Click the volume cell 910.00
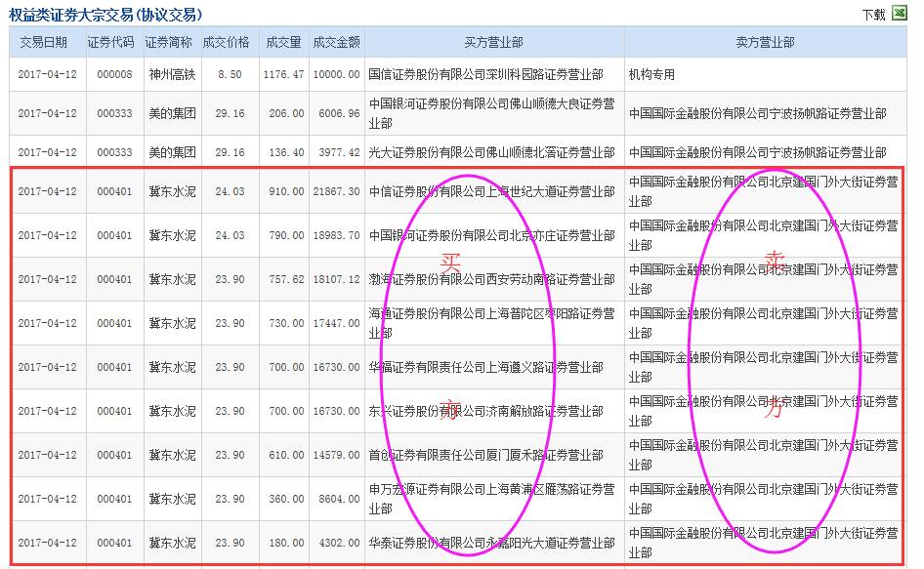Viewport: 924px width, 569px height. coord(286,191)
